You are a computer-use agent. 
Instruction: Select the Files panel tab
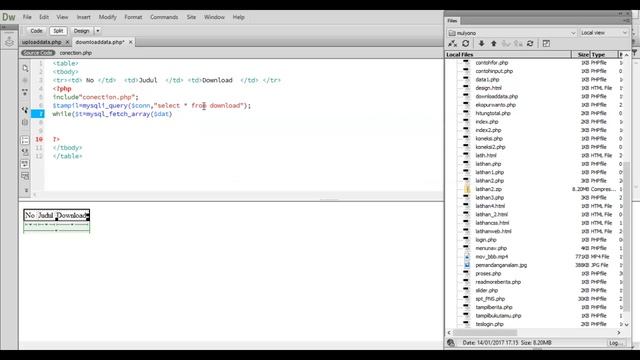(x=452, y=20)
